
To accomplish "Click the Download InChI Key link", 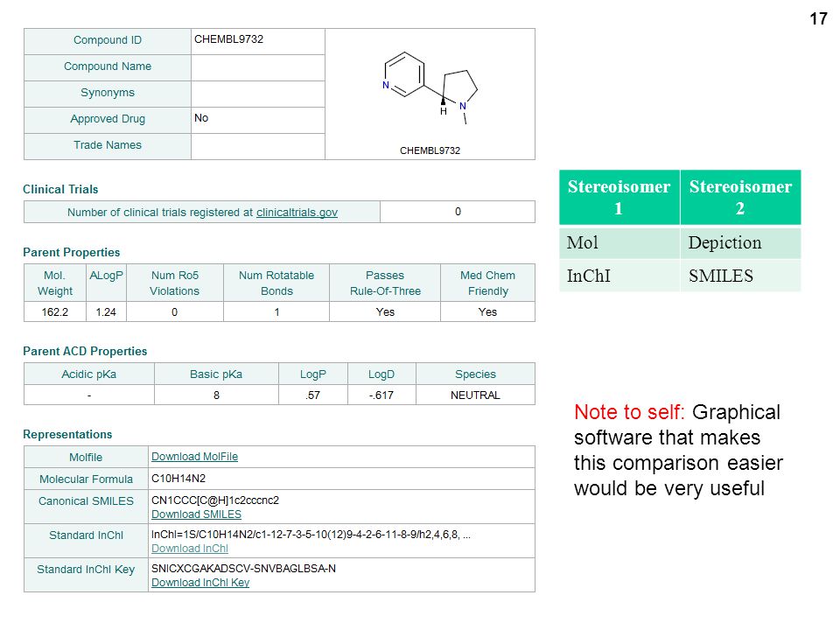I will (x=200, y=583).
